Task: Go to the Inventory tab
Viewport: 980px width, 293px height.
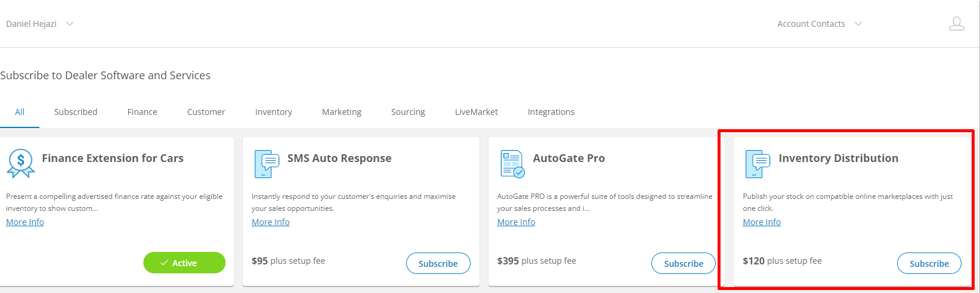Action: (273, 112)
